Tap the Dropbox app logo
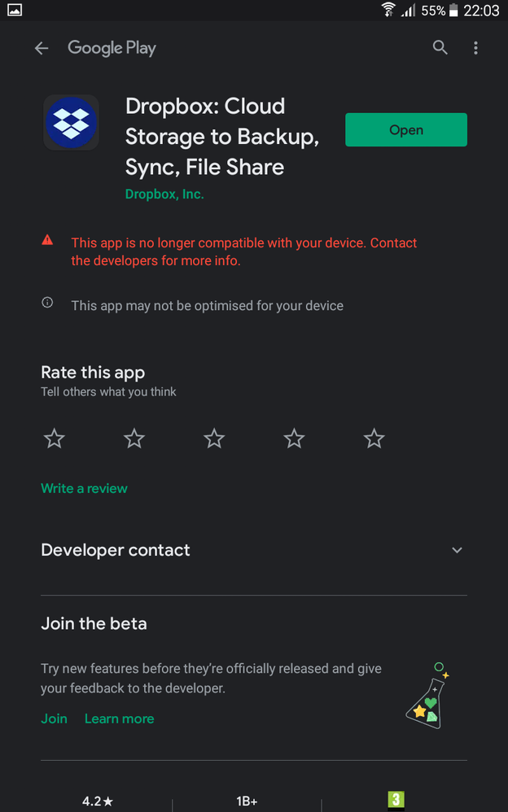Screen dimensions: 508x812 click(71, 123)
